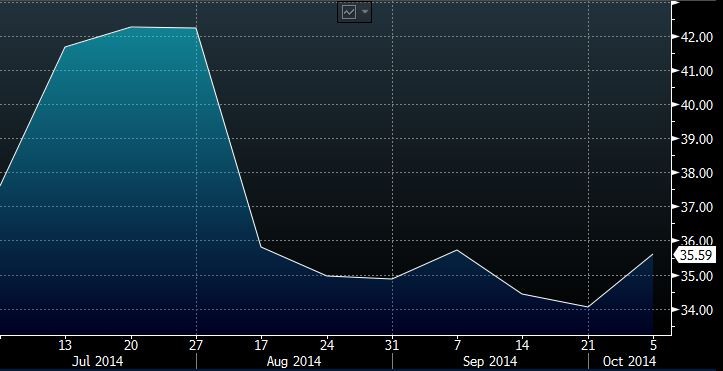723x371 pixels.
Task: Click the Sep 2014 month label
Action: coord(490,361)
